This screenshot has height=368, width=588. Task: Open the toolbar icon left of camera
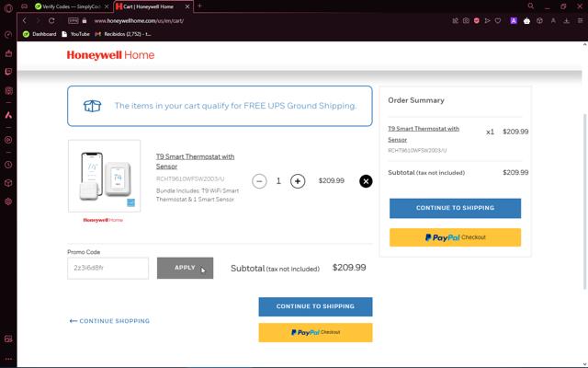point(456,20)
